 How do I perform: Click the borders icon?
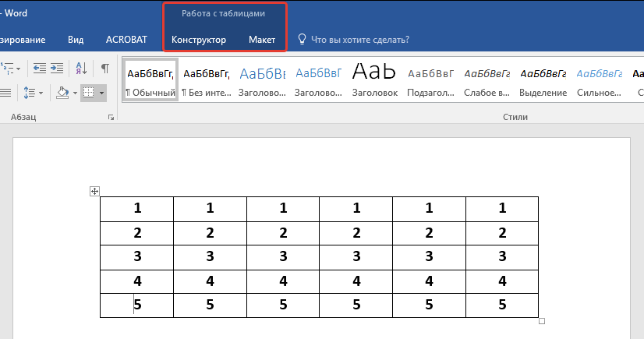[89, 93]
